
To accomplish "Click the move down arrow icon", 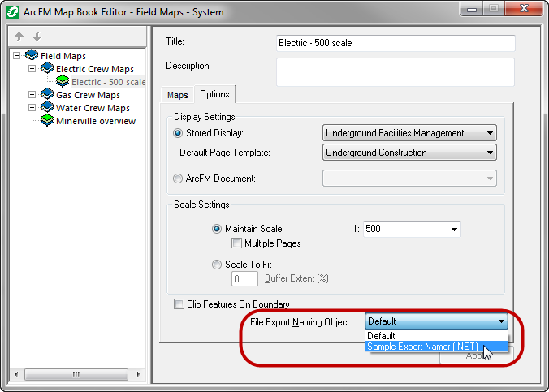I will click(x=37, y=37).
